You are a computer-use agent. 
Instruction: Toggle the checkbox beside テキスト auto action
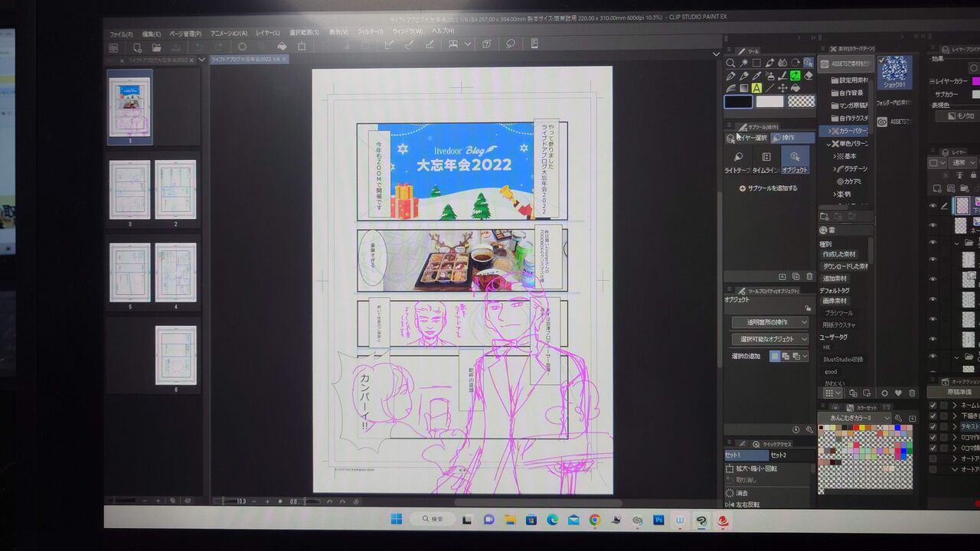[933, 426]
